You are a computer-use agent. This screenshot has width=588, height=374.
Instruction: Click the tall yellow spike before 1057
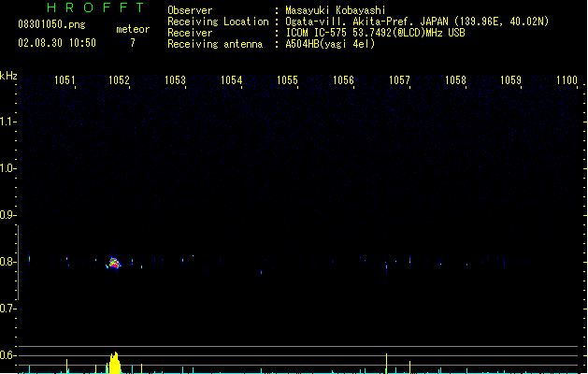pos(386,364)
